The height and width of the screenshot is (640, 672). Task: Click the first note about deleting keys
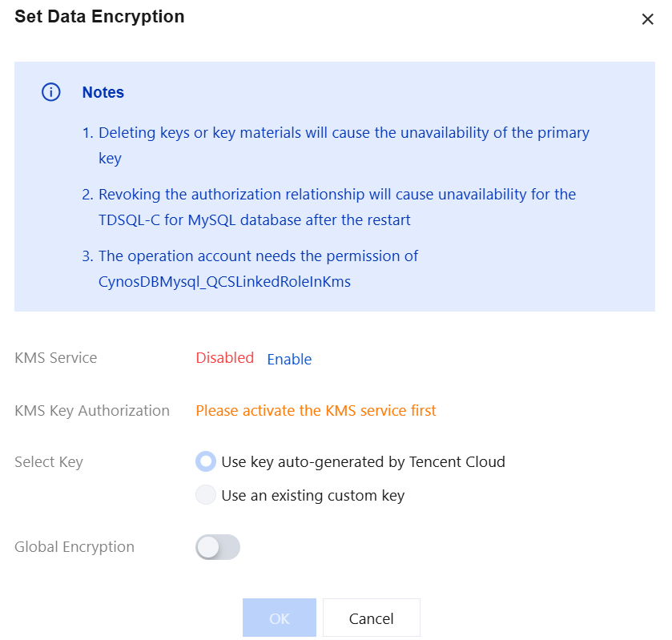click(x=343, y=133)
